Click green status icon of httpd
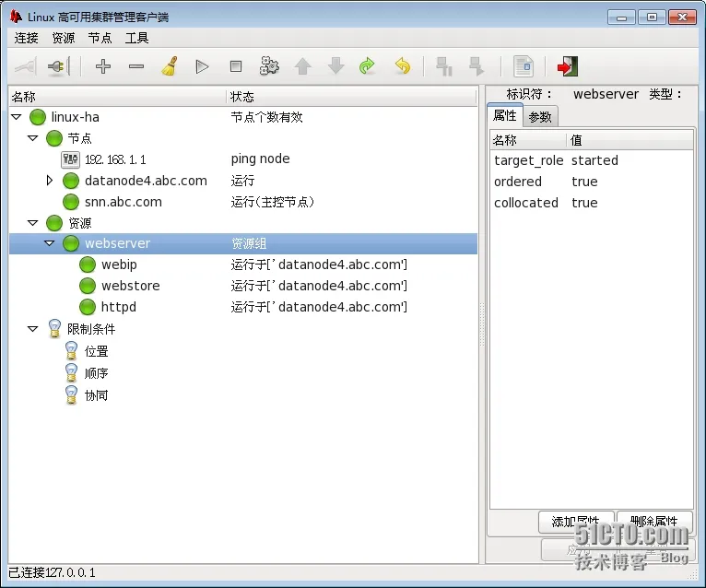The height and width of the screenshot is (588, 706). (88, 307)
